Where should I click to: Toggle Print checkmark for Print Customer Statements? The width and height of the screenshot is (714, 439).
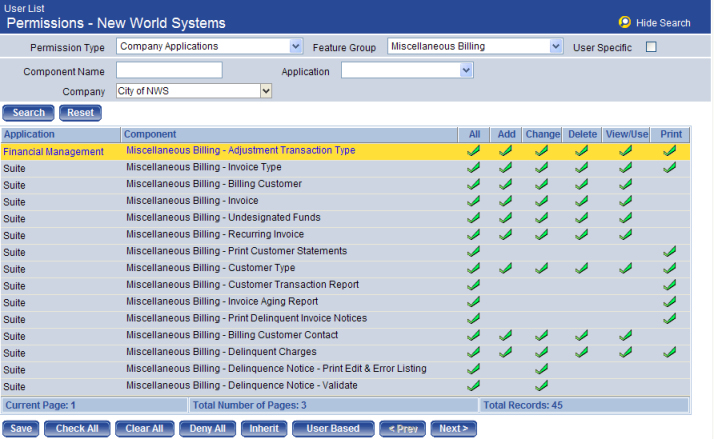click(669, 252)
